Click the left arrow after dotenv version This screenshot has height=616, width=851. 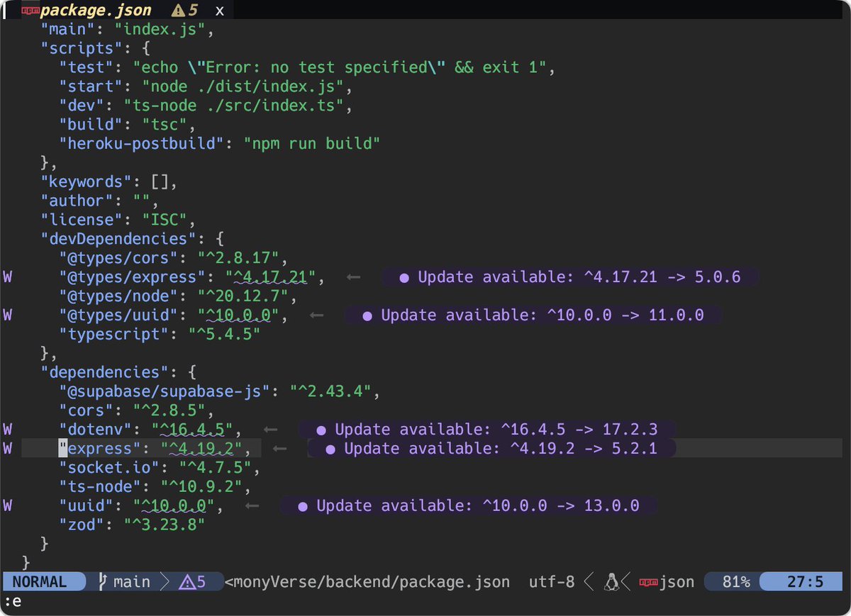click(x=270, y=430)
